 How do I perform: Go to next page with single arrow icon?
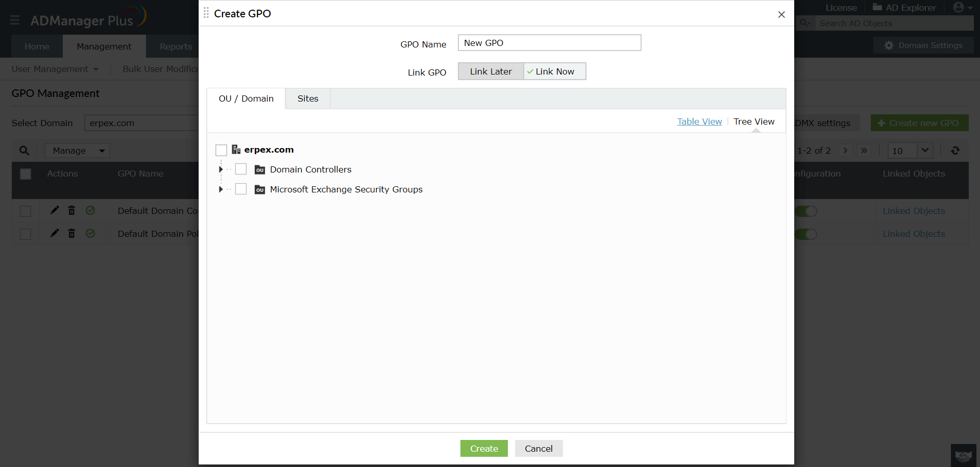[845, 151]
